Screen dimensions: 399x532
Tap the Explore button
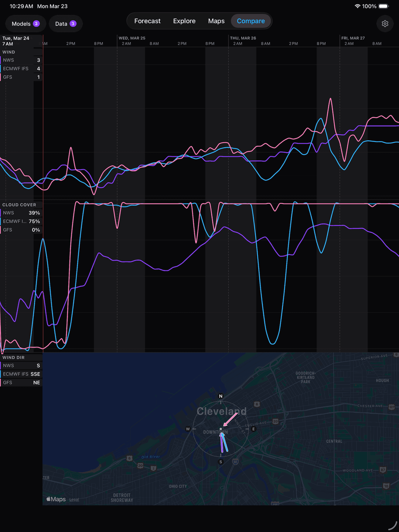[184, 21]
